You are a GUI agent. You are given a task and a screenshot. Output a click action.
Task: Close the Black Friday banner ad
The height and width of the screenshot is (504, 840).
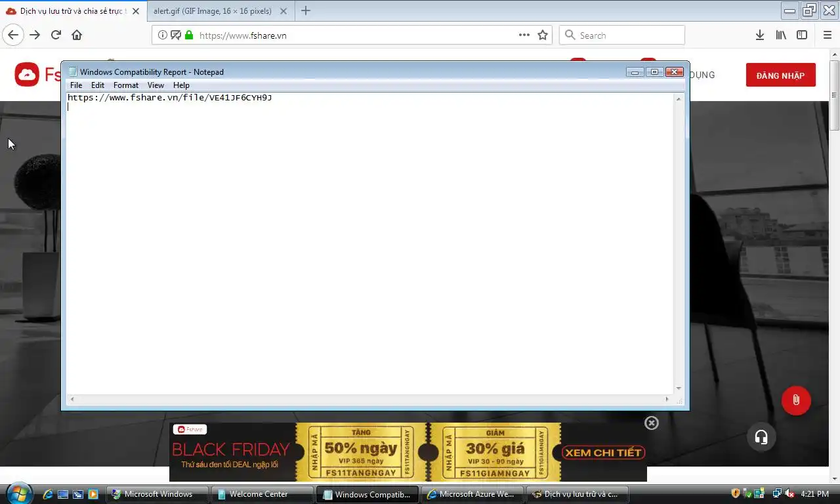click(x=652, y=423)
